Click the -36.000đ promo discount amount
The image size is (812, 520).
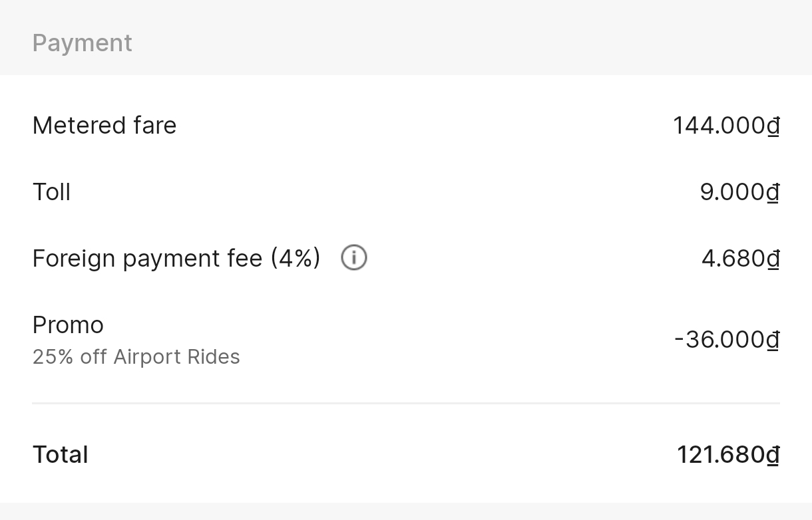726,339
